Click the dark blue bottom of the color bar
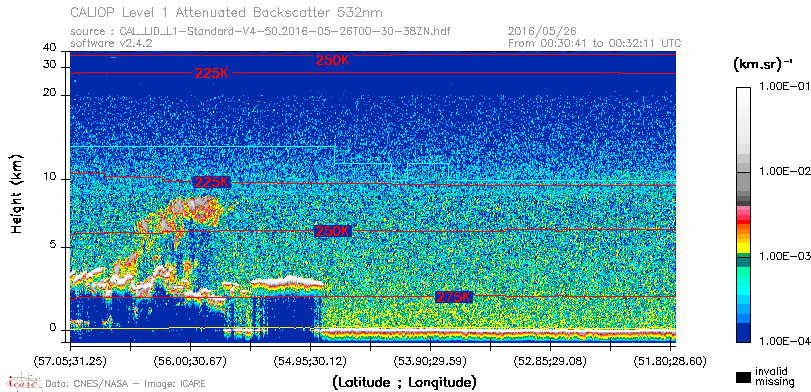 point(744,334)
